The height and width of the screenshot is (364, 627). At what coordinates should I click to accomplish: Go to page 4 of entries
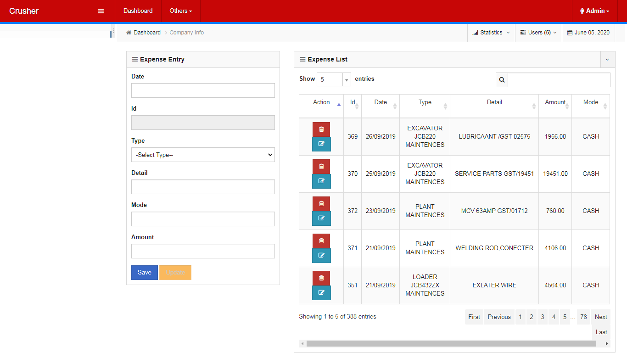coord(554,317)
